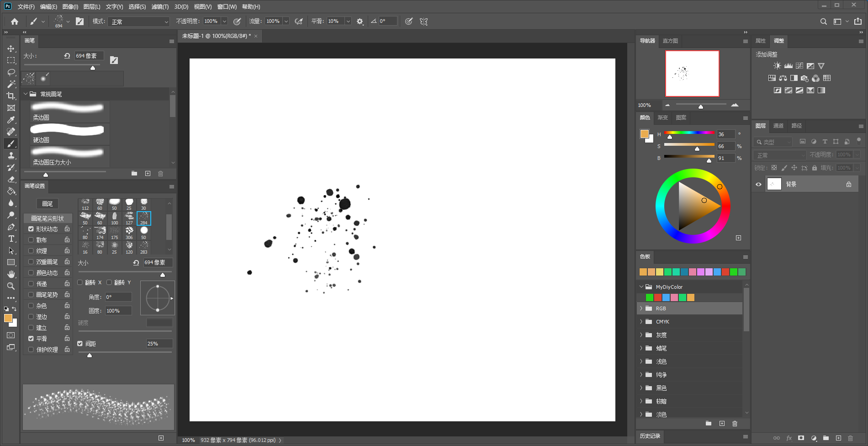This screenshot has height=446, width=868.
Task: Open brush smoothing options gear
Action: tap(360, 21)
